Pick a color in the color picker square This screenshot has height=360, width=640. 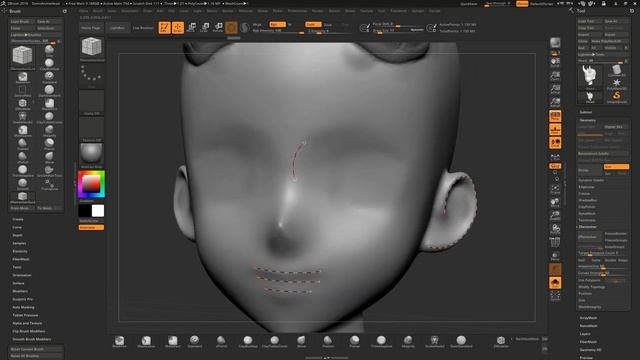pyautogui.click(x=91, y=184)
